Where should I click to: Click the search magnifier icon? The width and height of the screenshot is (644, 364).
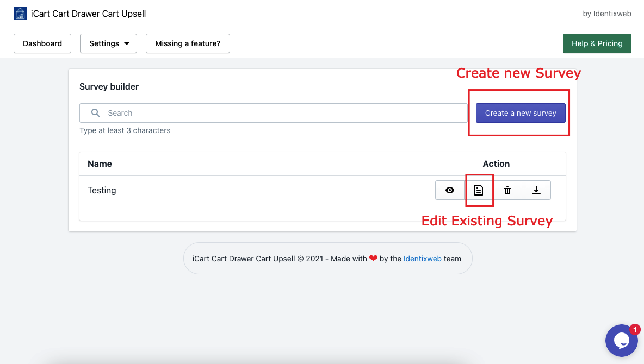click(x=96, y=113)
